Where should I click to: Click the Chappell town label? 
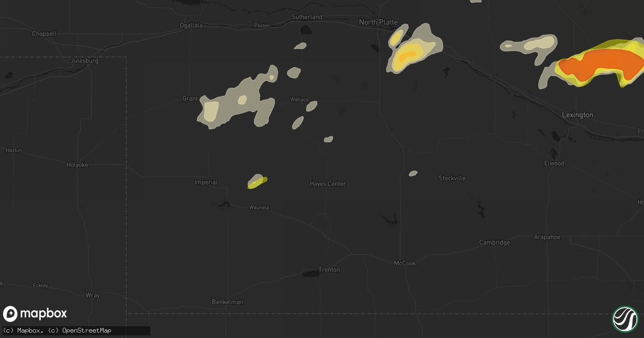coord(44,33)
